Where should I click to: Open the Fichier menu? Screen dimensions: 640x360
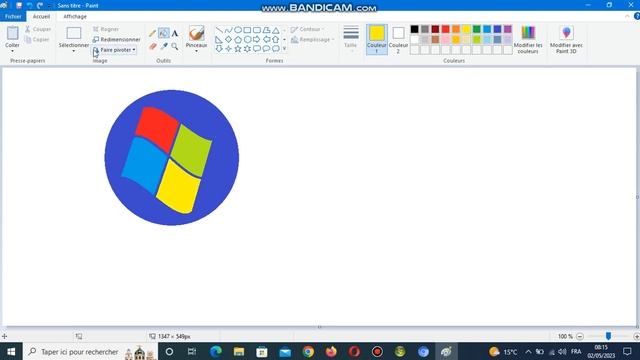[13, 16]
